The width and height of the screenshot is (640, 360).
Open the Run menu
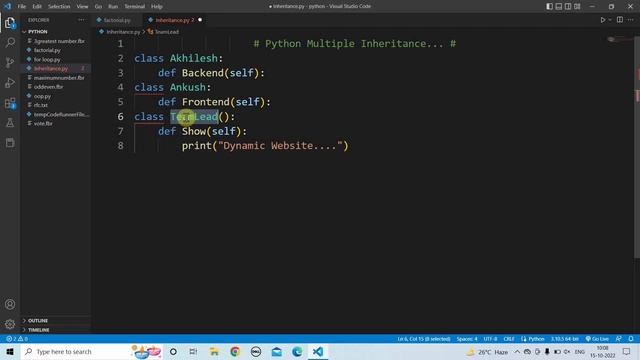[113, 7]
